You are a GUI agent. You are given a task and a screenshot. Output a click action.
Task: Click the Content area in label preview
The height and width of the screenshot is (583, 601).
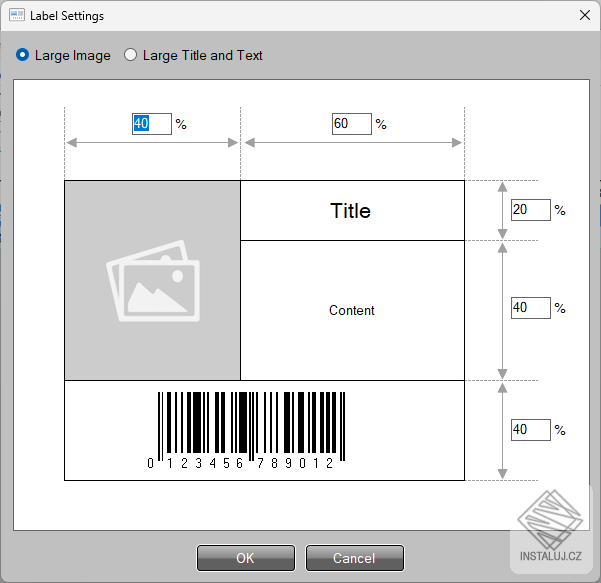pyautogui.click(x=352, y=310)
